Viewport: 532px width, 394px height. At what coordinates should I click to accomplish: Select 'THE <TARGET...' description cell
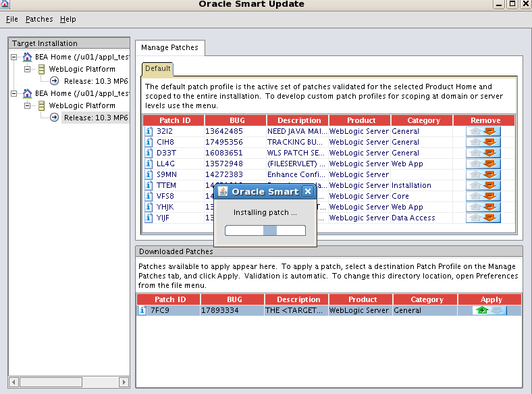[296, 310]
